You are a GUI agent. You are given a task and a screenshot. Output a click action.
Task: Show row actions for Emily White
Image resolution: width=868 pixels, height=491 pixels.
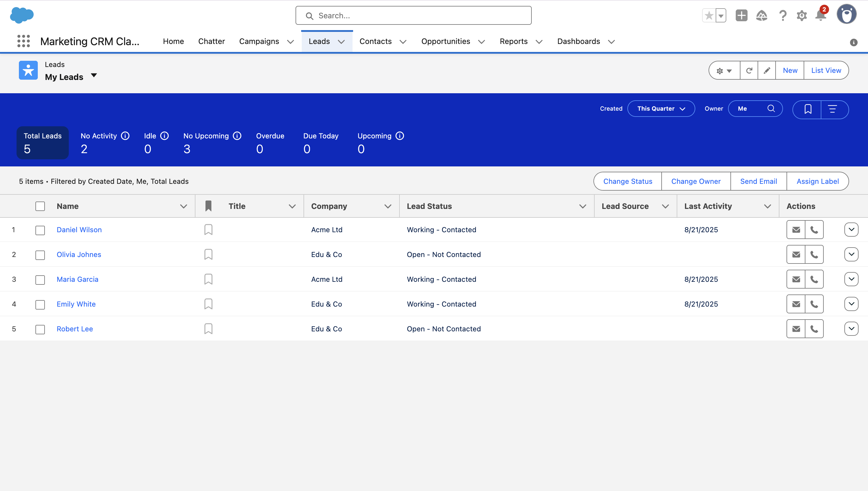[851, 304]
